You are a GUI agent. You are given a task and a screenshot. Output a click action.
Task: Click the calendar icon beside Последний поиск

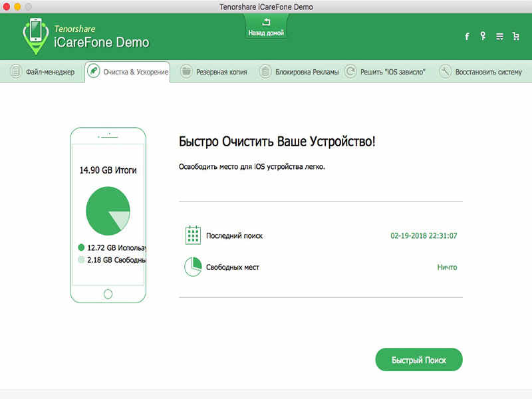(193, 235)
